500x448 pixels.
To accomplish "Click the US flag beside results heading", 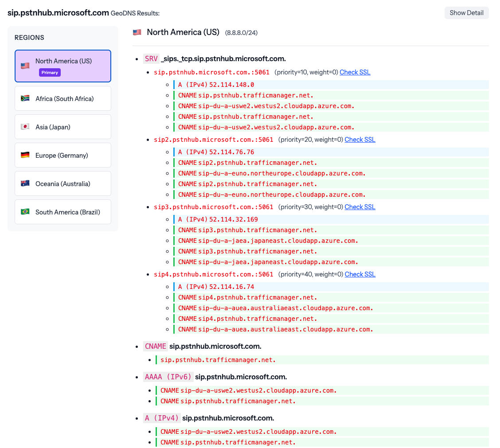I will point(137,32).
